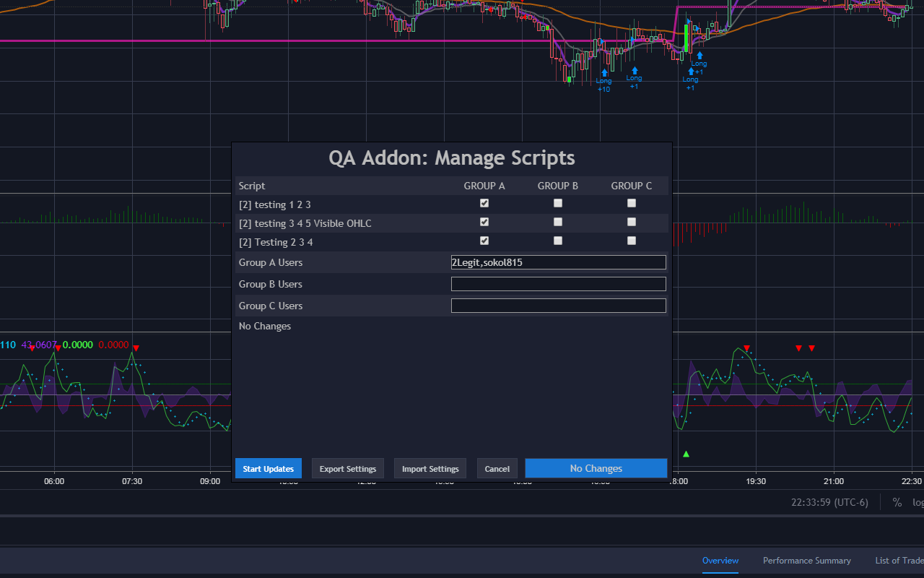Switch to the Performance Summary tab
The height and width of the screenshot is (578, 924).
point(806,560)
